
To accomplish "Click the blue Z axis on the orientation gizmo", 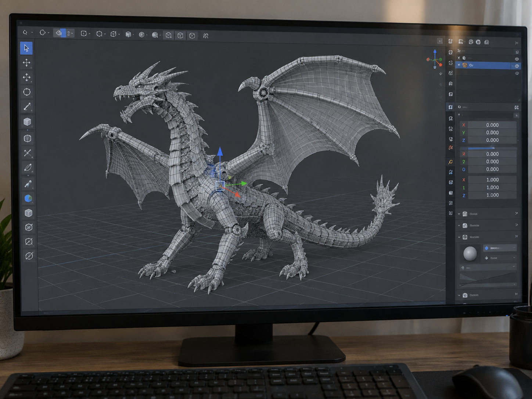I will 435,52.
